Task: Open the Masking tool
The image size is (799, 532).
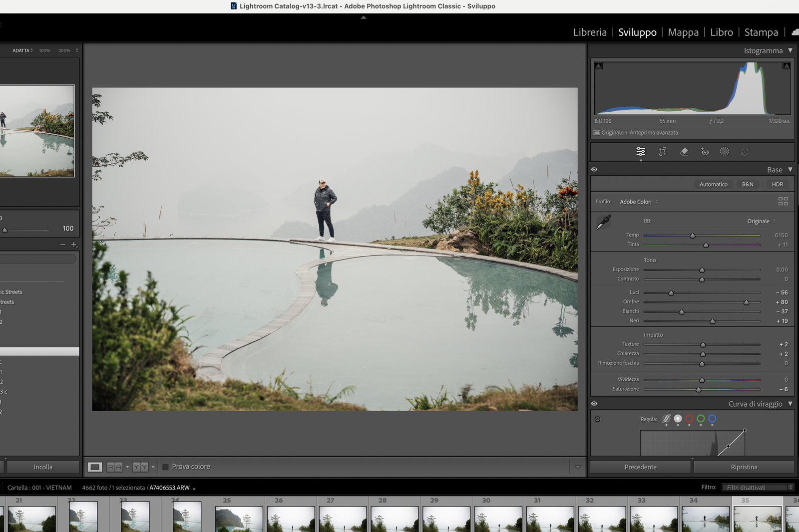Action: 724,152
